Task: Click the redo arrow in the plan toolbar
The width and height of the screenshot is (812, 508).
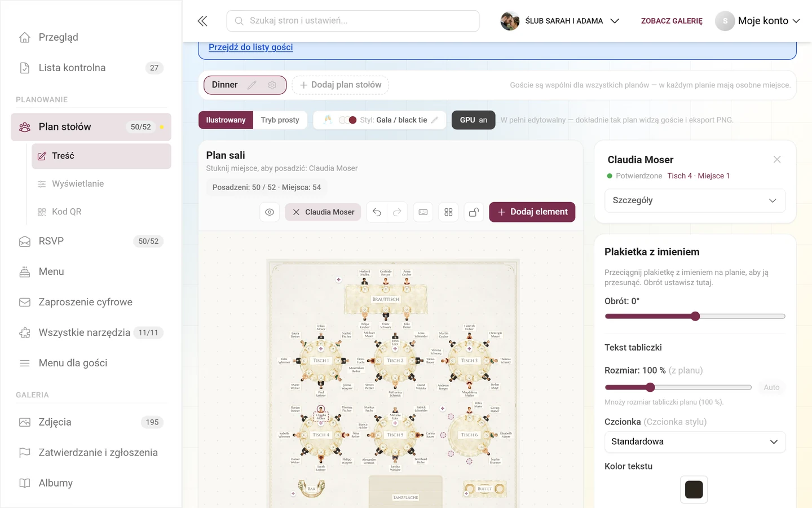Action: click(397, 212)
